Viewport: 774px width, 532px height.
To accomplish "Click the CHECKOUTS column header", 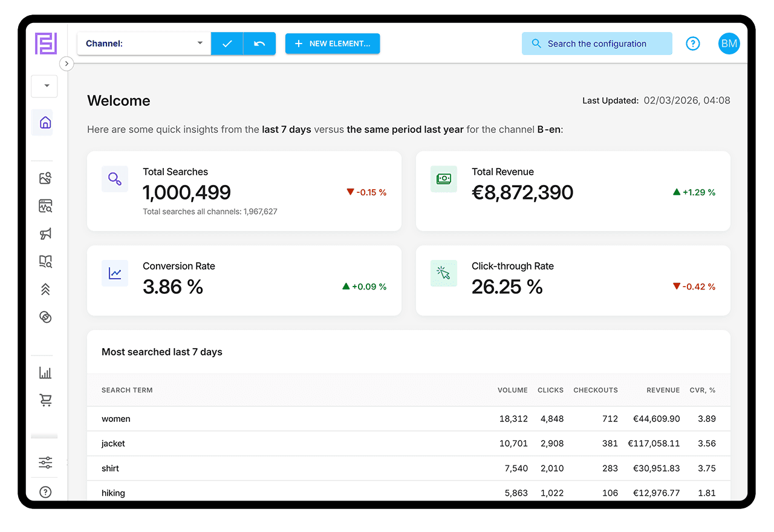I will point(596,390).
